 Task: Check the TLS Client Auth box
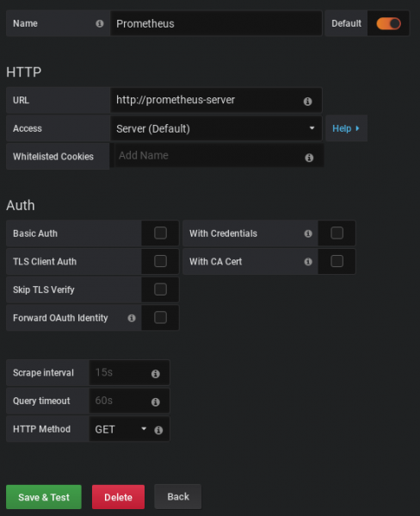pyautogui.click(x=160, y=261)
